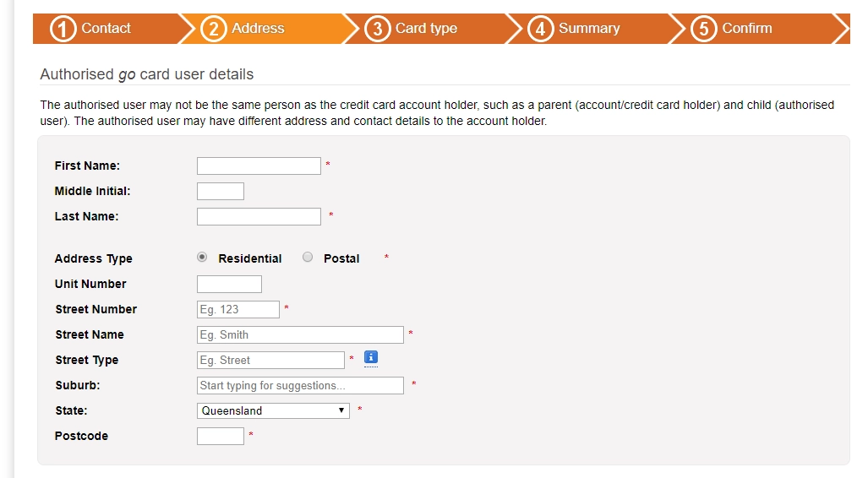The width and height of the screenshot is (868, 478).
Task: Click the Street Type input
Action: click(x=270, y=360)
